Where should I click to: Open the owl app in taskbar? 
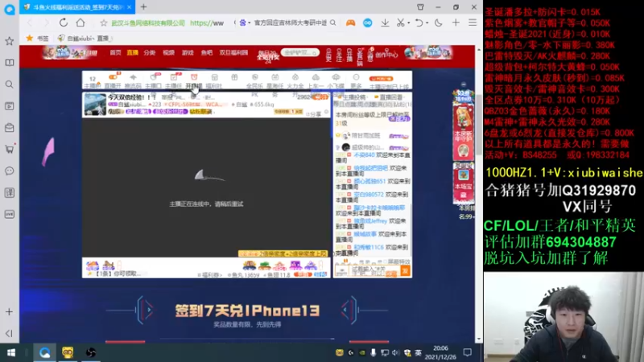[68, 352]
